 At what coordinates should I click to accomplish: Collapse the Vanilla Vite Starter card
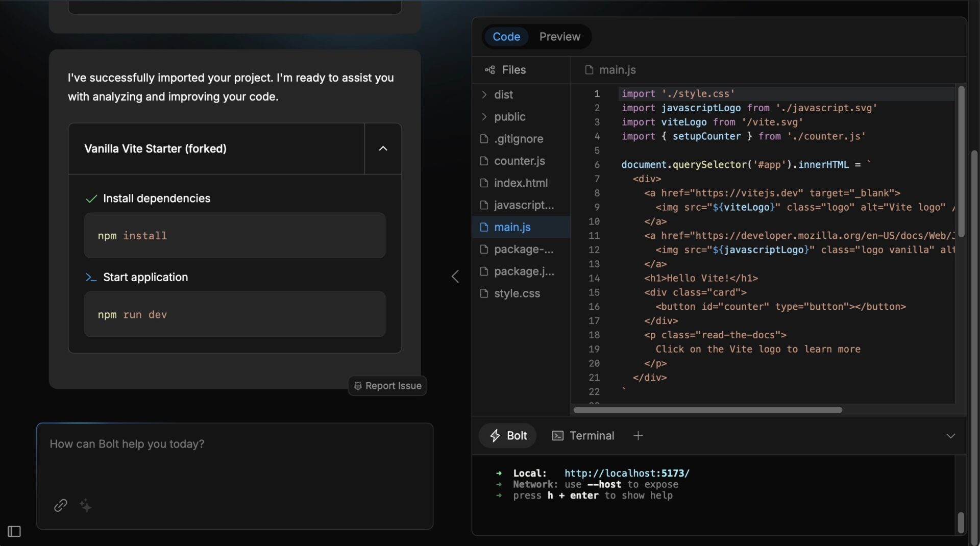pyautogui.click(x=383, y=148)
